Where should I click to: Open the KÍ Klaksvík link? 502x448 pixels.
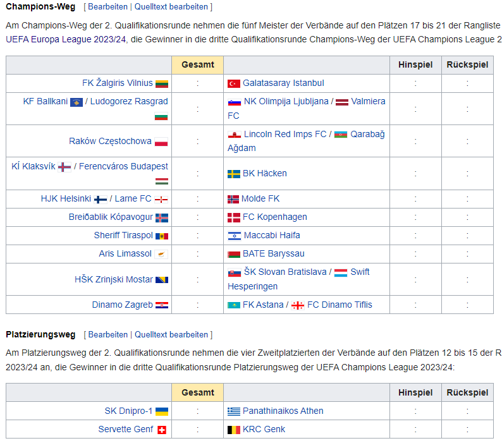click(x=34, y=166)
